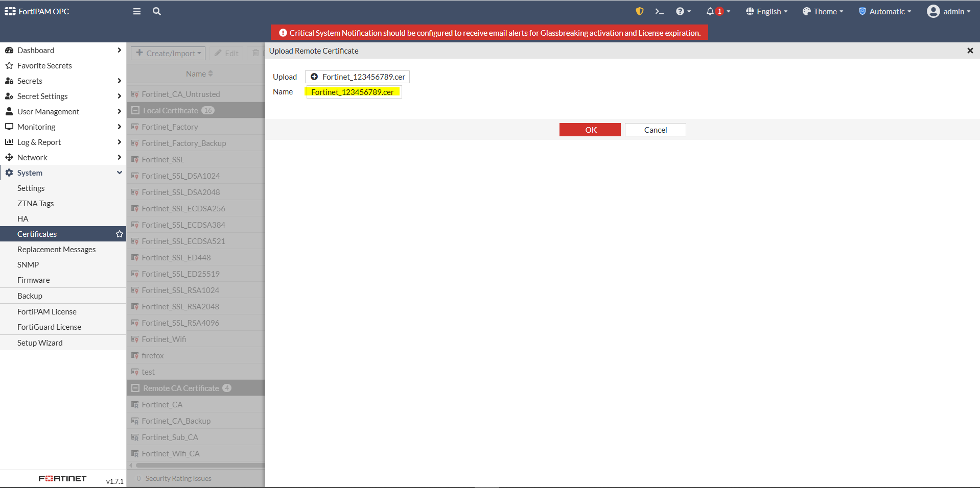Open the admin user menu
Viewport: 980px width, 488px height.
pyautogui.click(x=949, y=11)
